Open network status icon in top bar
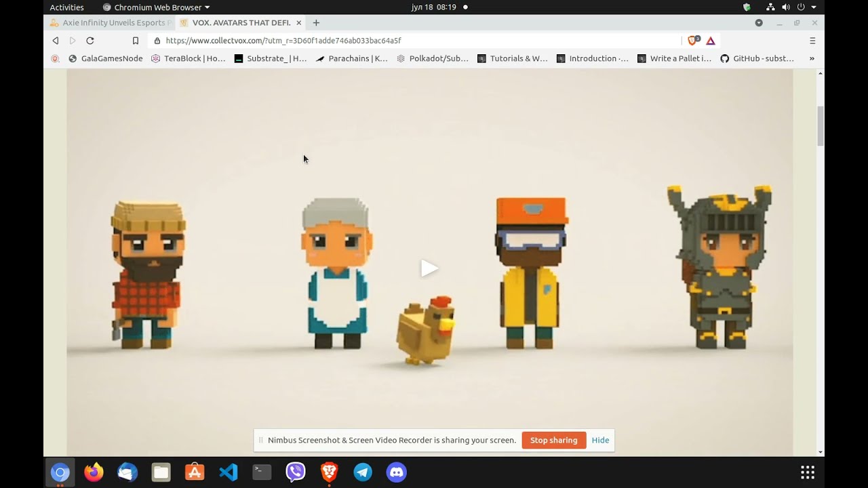 pos(770,7)
